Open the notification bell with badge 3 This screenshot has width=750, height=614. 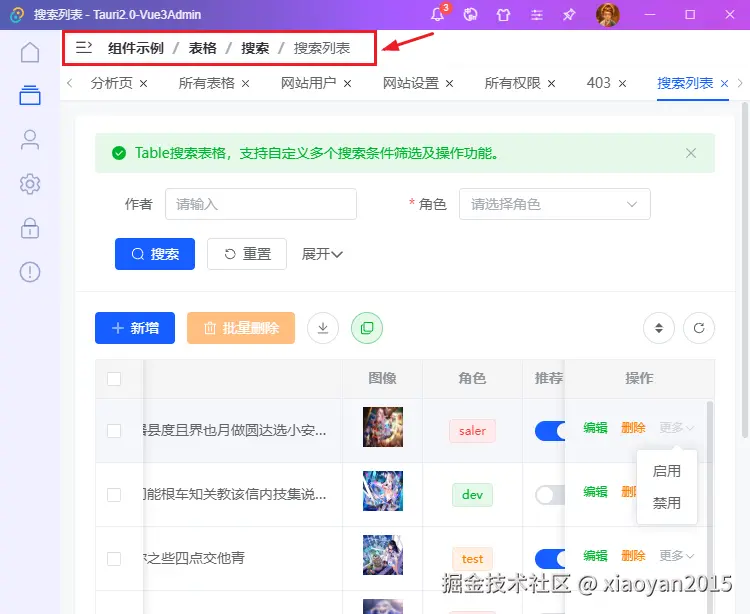pyautogui.click(x=438, y=14)
